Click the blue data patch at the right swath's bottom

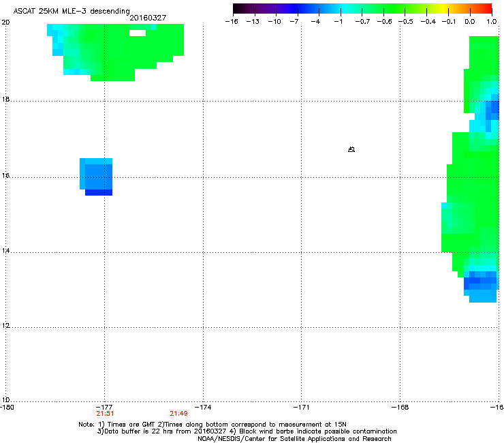481,287
